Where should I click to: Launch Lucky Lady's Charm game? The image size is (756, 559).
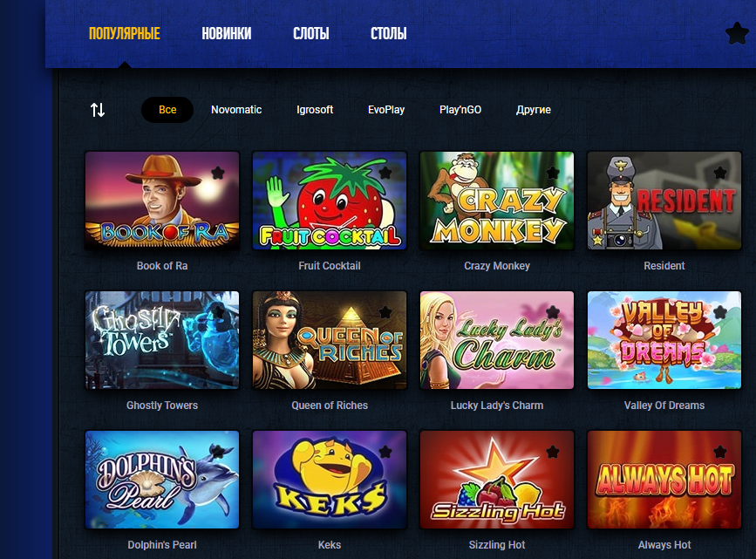click(x=497, y=340)
